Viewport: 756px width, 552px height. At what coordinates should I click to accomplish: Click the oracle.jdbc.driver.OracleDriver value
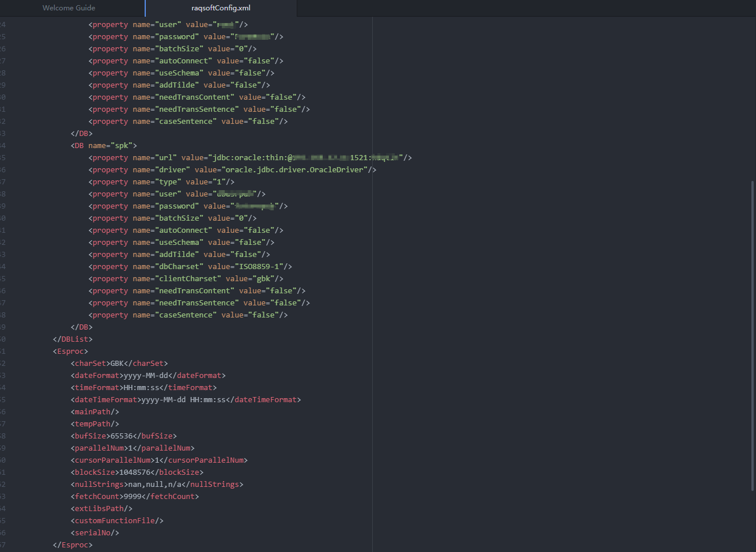point(295,170)
